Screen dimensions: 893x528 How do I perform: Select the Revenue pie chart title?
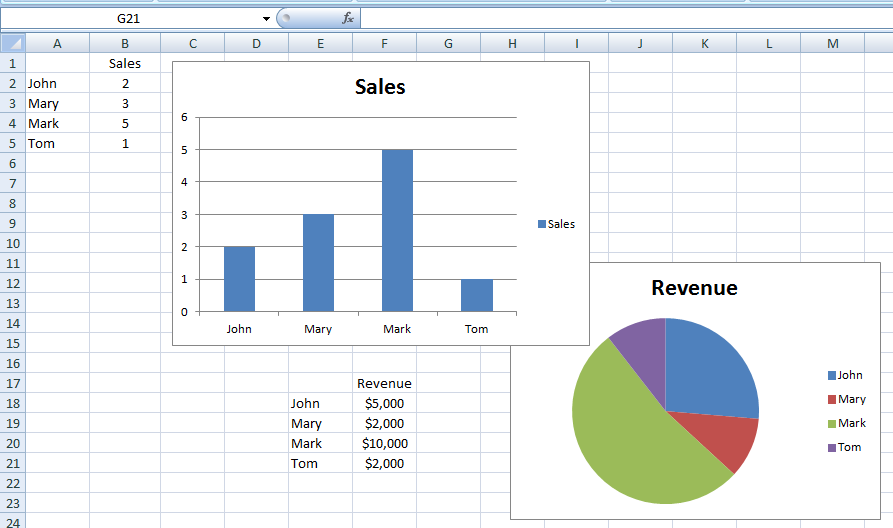694,288
